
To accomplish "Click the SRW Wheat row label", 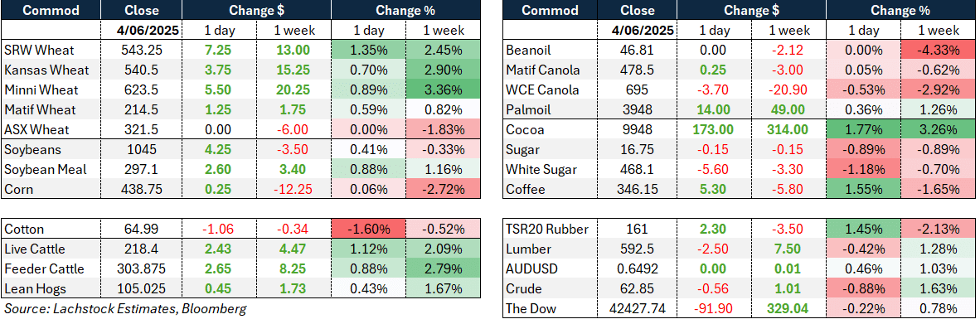I will tap(39, 50).
